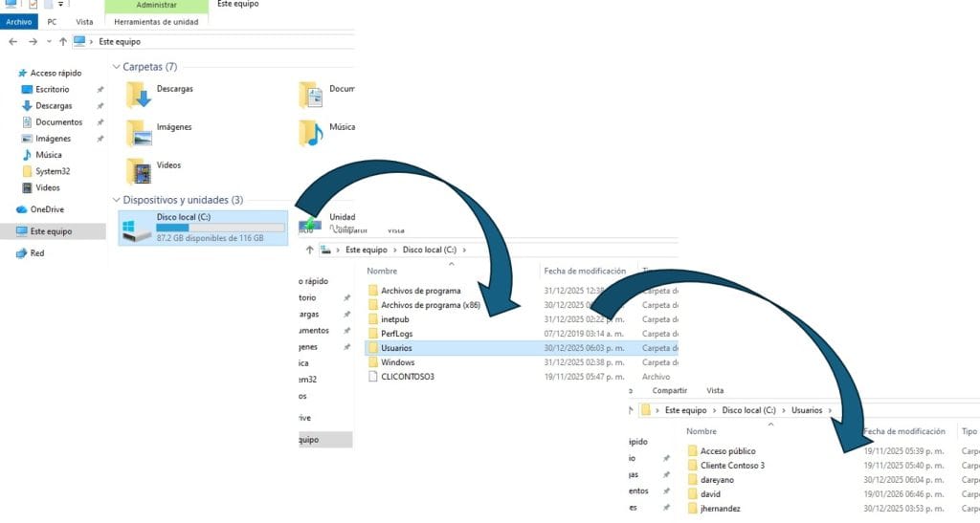Open the dareyano user folder
Image resolution: width=980 pixels, height=523 pixels.
718,480
